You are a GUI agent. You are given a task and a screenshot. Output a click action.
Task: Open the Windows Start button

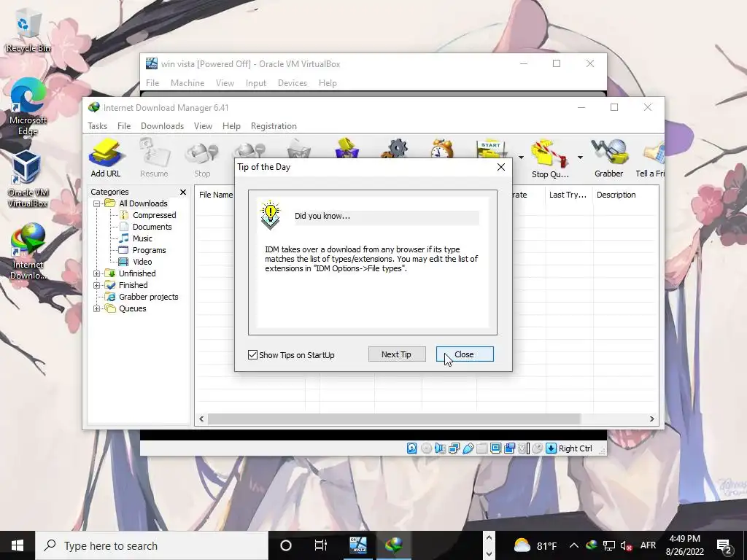pyautogui.click(x=18, y=545)
